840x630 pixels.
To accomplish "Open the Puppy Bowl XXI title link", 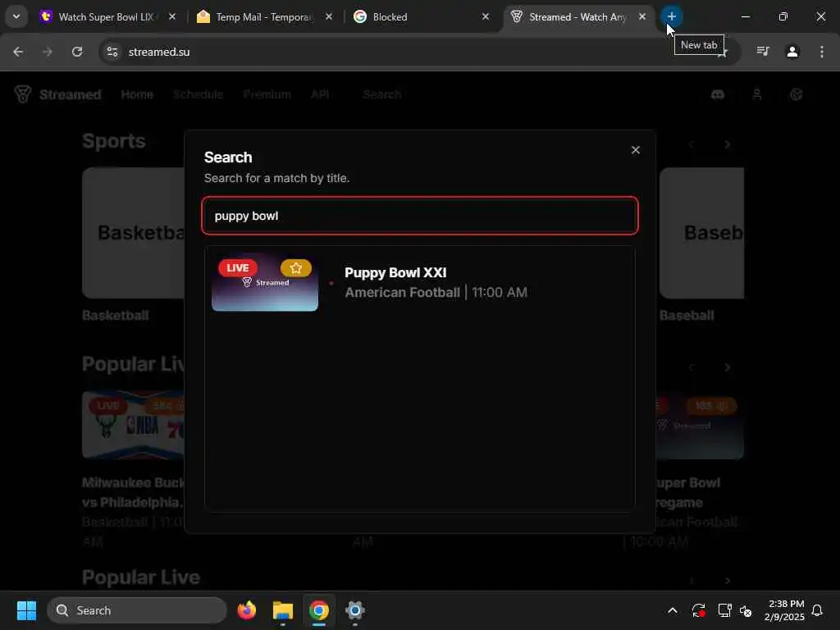I will click(395, 272).
